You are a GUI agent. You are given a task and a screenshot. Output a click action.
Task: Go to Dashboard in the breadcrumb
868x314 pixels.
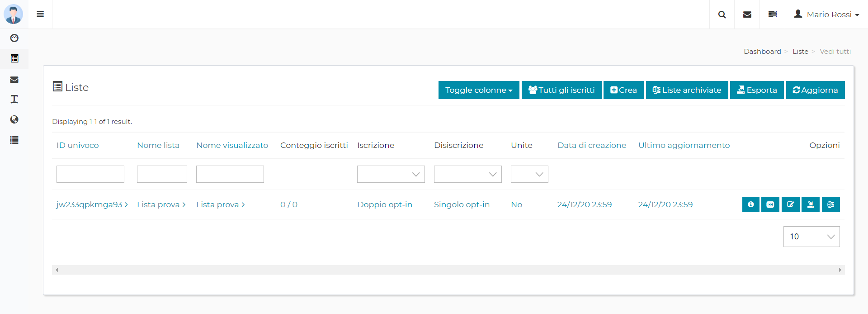762,52
